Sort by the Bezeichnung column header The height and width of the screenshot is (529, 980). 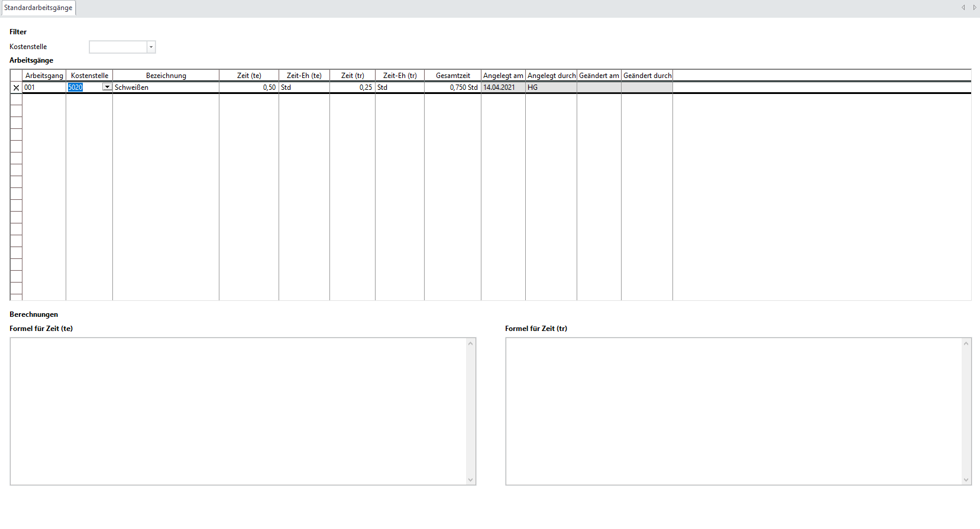pos(166,76)
